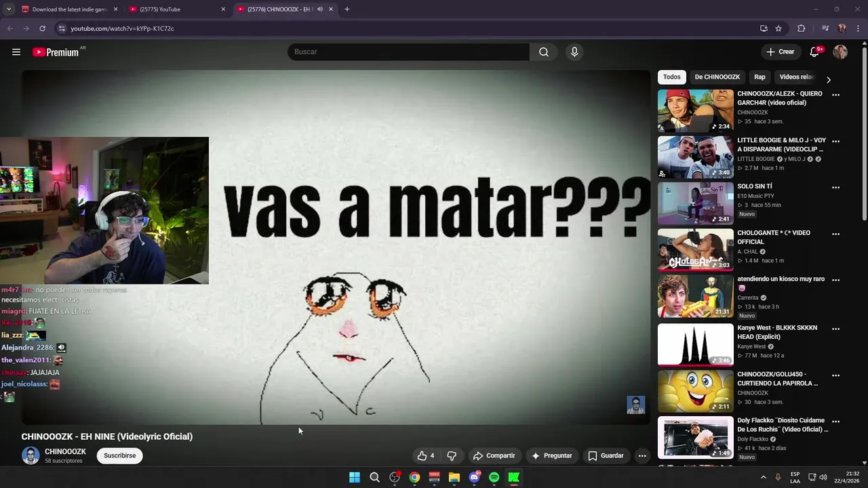Open CURTIENDO LA PAPIROLA video thumbnail

tap(695, 391)
